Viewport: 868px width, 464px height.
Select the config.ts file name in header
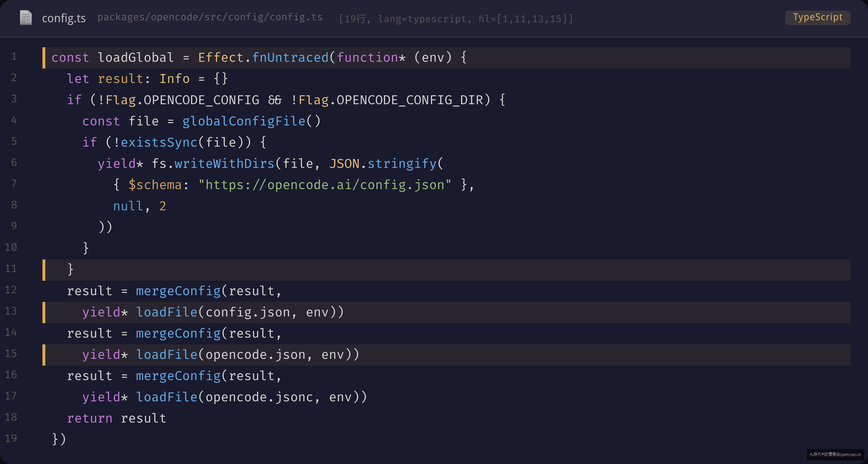coord(64,18)
